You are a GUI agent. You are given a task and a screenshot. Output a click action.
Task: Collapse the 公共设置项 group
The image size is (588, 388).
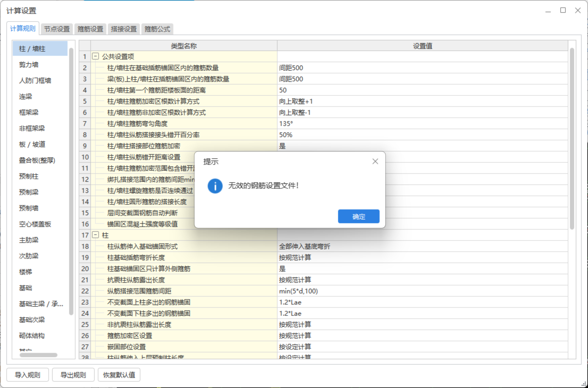tap(95, 56)
